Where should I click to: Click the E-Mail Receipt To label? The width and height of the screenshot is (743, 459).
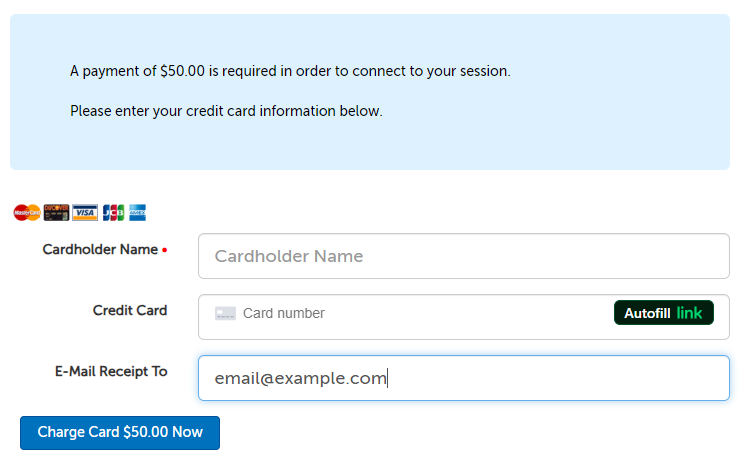(x=111, y=371)
